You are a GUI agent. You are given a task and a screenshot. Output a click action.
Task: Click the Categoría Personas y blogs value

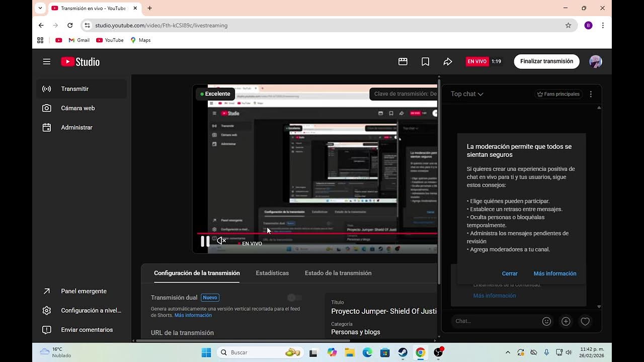[x=356, y=332]
